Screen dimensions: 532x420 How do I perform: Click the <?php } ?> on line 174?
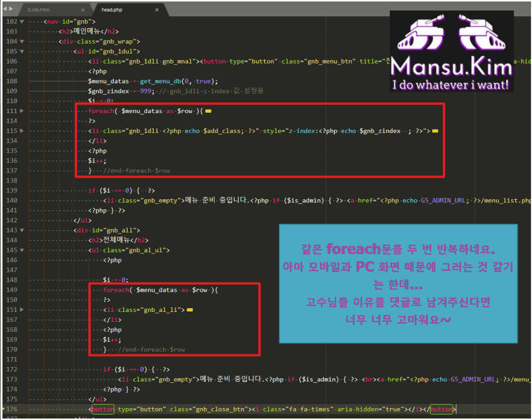pos(121,389)
